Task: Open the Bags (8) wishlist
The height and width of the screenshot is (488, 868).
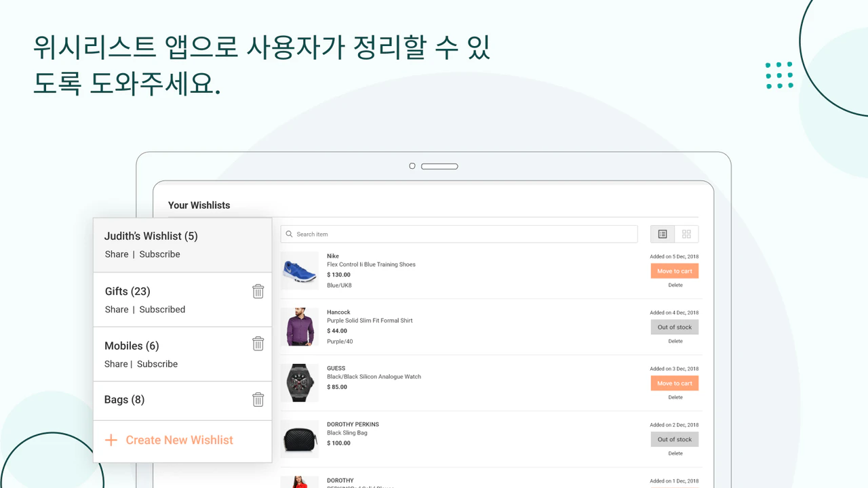Action: [124, 400]
